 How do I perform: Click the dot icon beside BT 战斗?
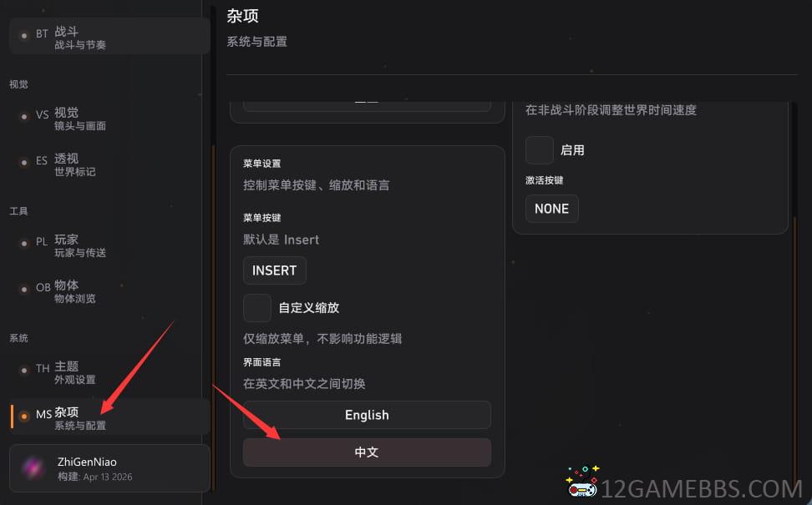[24, 36]
